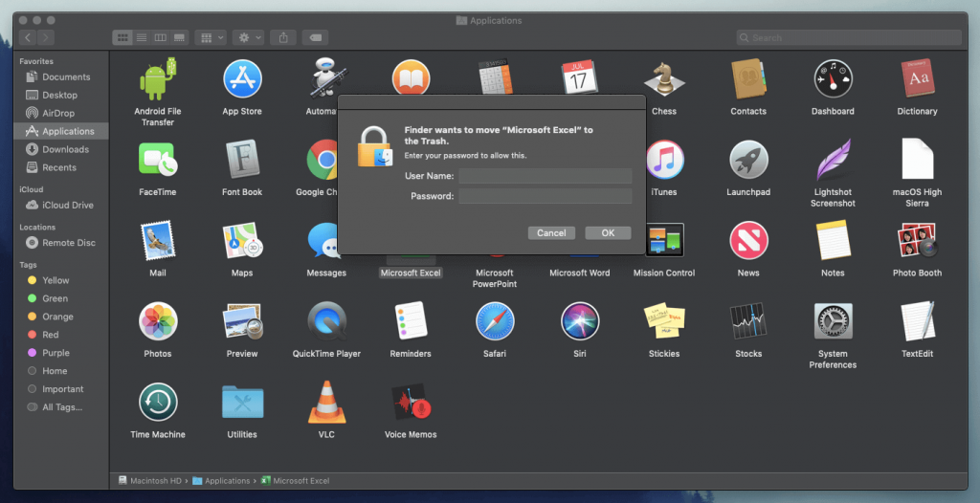Select the Voice Memos app
980x503 pixels.
pyautogui.click(x=411, y=402)
